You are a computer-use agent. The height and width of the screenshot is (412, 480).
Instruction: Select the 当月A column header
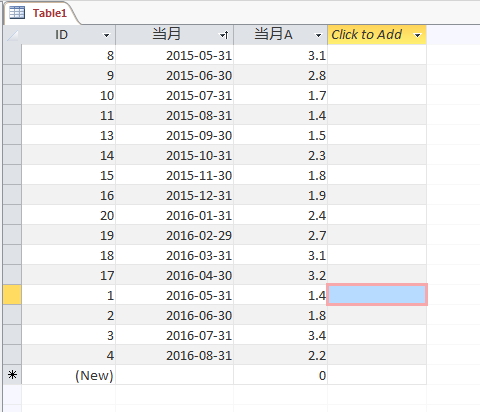pos(281,35)
